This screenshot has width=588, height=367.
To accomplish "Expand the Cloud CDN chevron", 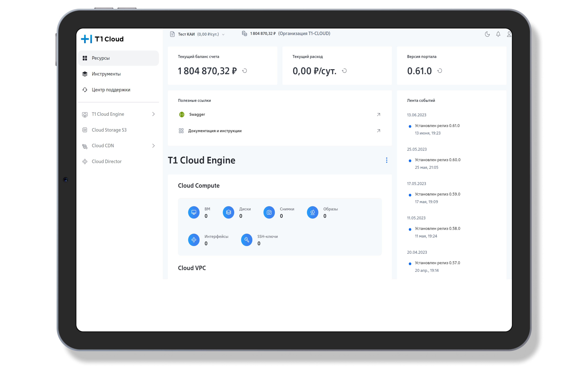I will point(153,146).
